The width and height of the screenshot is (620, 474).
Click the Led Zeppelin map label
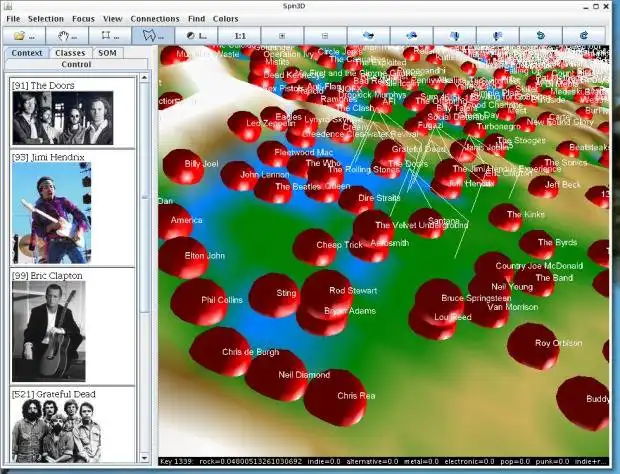click(270, 123)
